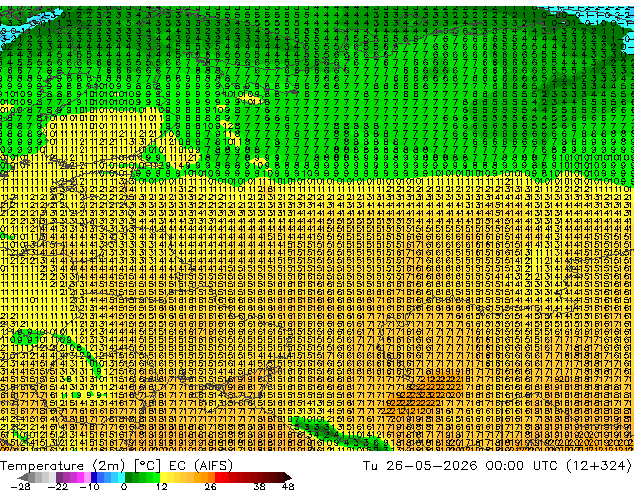Click the '12' legend value
This screenshot has width=634, height=490.
coord(162,486)
